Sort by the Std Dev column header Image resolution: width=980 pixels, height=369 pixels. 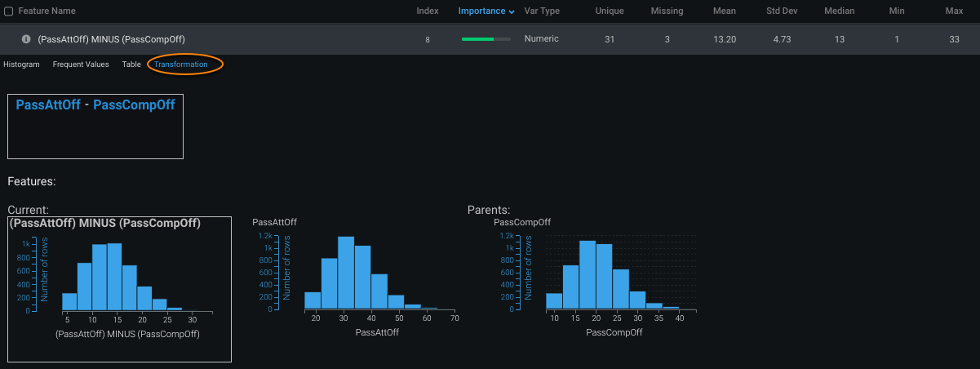pyautogui.click(x=783, y=11)
